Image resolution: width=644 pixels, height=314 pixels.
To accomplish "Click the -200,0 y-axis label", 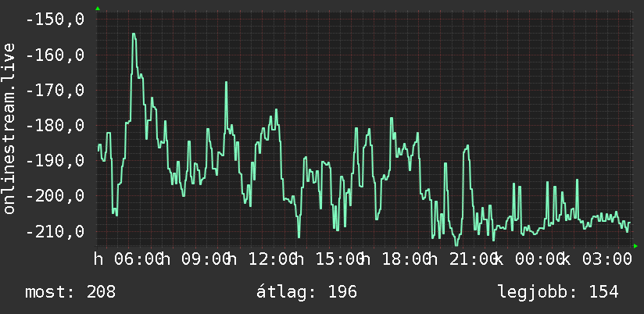I will [55, 195].
